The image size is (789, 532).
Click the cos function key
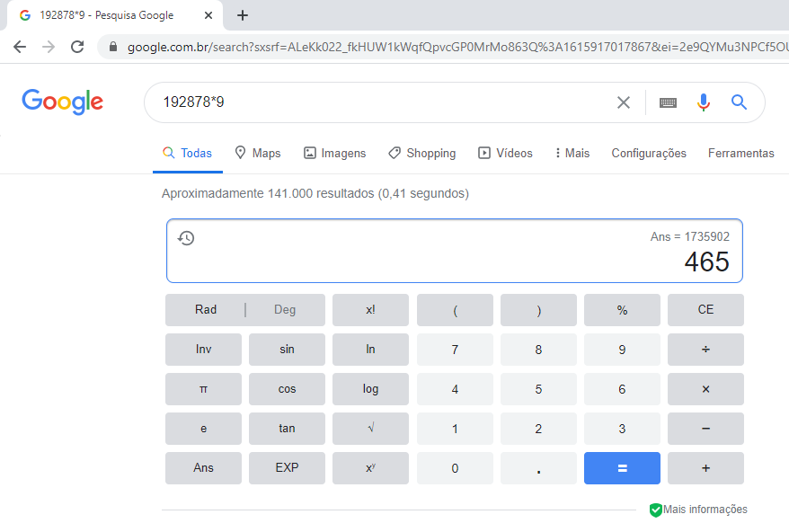(x=287, y=389)
